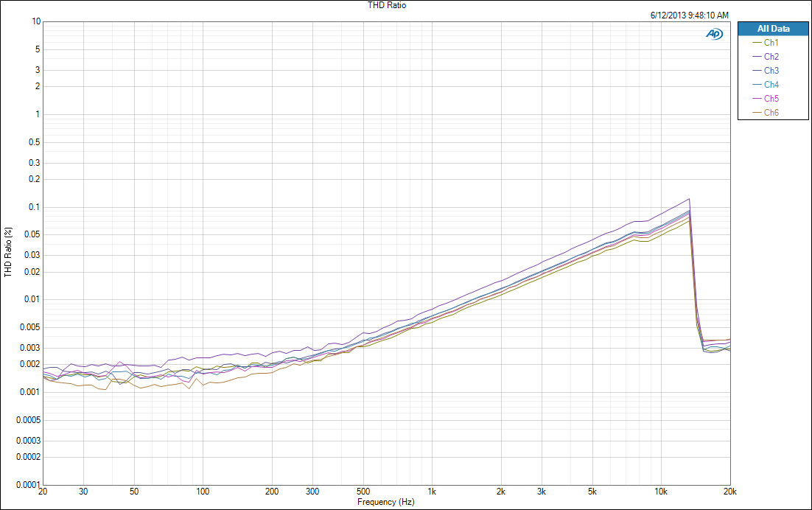Click the 500 tick on frequency axis

point(363,492)
